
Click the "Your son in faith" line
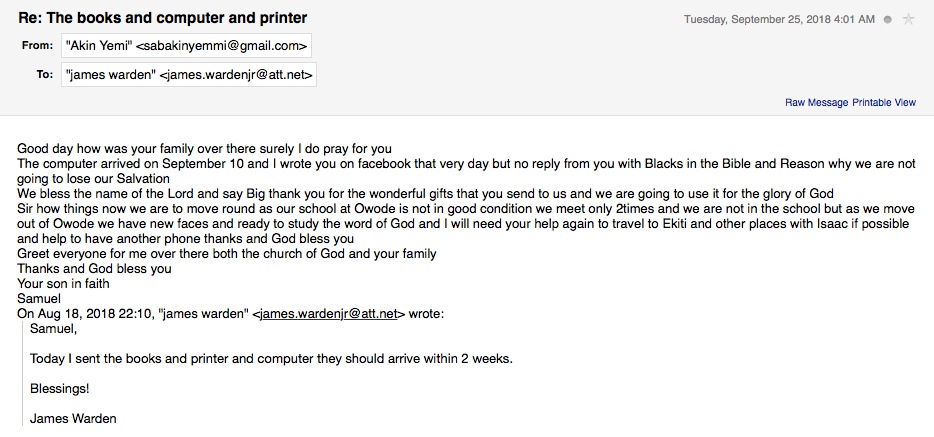63,283
